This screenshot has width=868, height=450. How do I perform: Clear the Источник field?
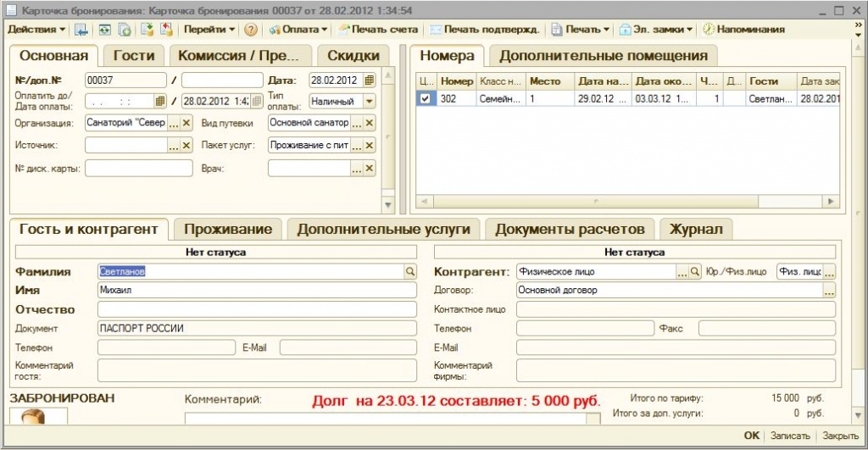(186, 146)
